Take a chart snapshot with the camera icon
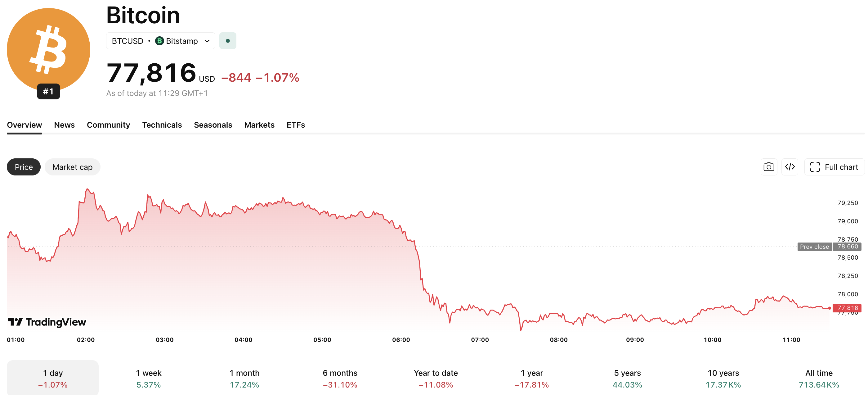Viewport: 868px width, 395px height. point(769,167)
